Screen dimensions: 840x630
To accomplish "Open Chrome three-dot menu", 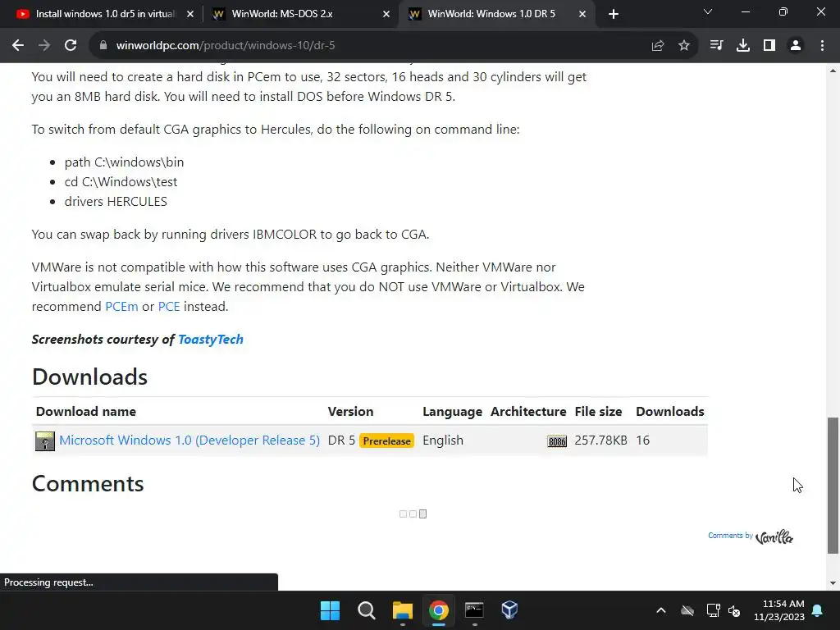I will [x=822, y=46].
